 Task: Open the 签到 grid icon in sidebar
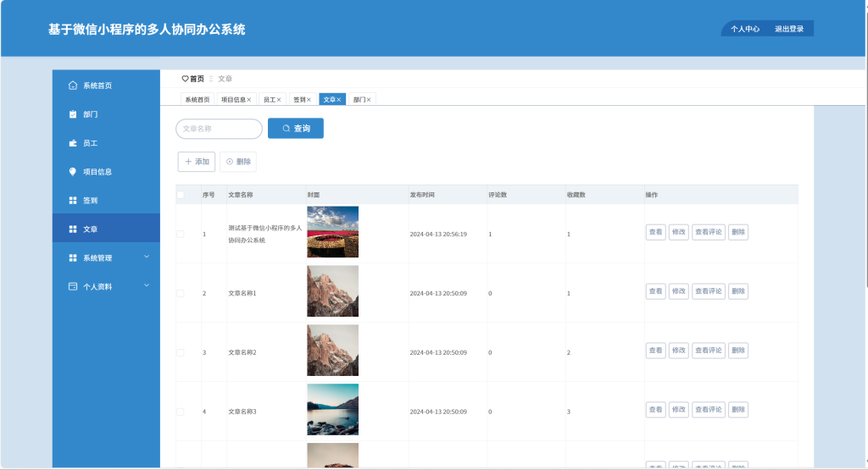73,200
